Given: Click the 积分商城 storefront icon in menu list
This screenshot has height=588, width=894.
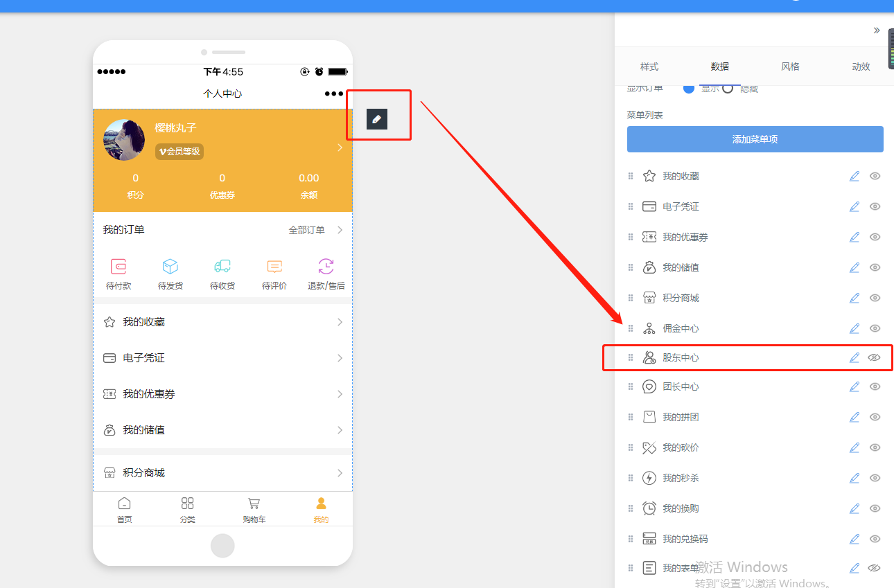Looking at the screenshot, I should (649, 298).
